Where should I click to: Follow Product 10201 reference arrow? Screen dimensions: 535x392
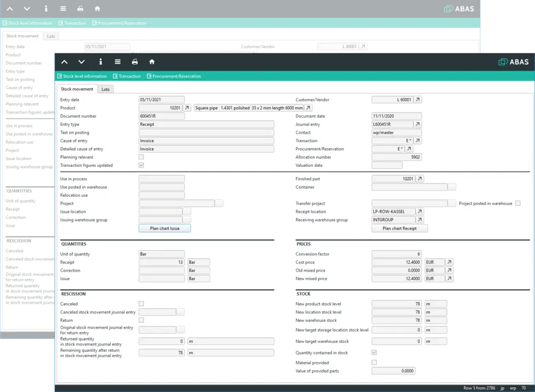187,108
